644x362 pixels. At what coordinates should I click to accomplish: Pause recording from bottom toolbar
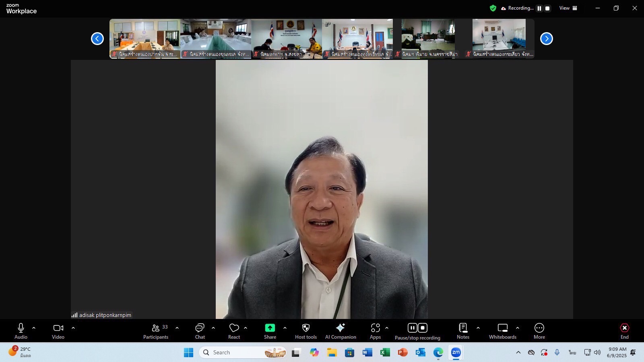413,328
